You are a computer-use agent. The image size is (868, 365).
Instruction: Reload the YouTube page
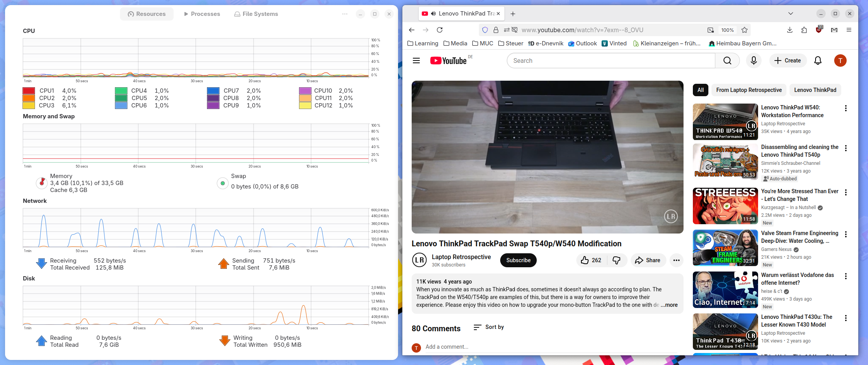pos(440,30)
